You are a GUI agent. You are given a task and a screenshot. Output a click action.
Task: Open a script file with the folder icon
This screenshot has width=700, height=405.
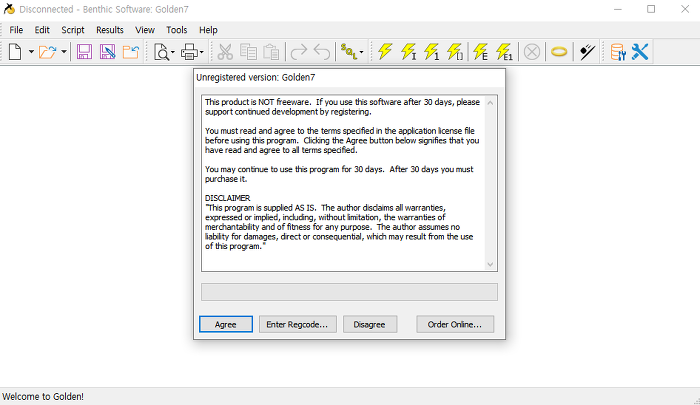pos(48,52)
